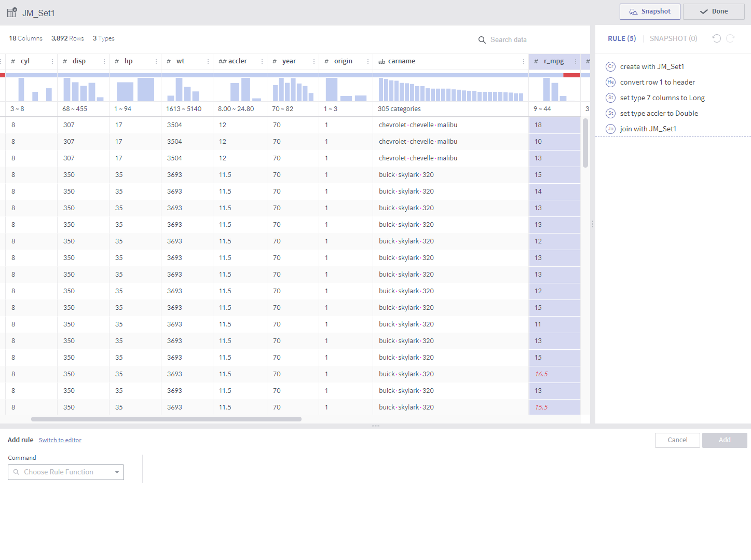Click the '3 Types' summary text
Image resolution: width=751 pixels, height=560 pixels.
coord(104,38)
